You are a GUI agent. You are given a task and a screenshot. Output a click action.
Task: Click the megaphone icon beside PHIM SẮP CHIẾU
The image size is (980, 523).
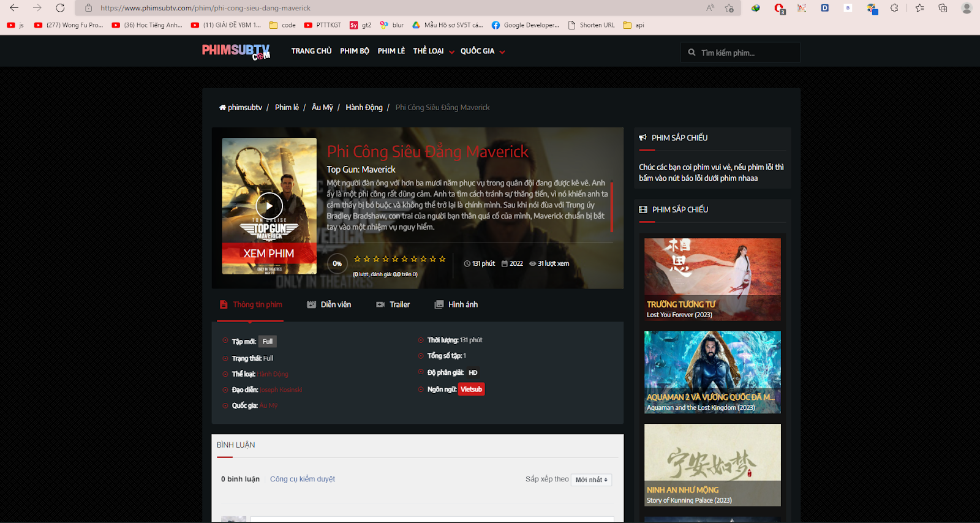point(643,138)
